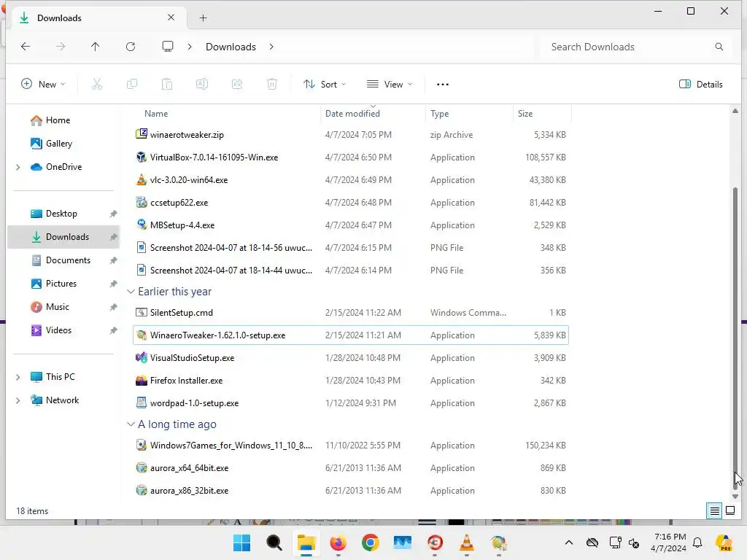Screen dimensions: 747x560
Task: Collapse the A long time ago group
Action: click(131, 424)
